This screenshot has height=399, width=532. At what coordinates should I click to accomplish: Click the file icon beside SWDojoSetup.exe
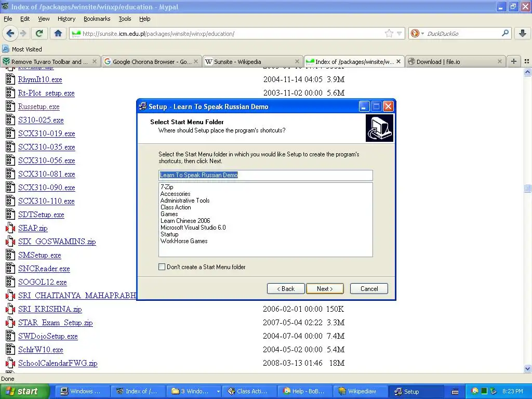pos(10,336)
